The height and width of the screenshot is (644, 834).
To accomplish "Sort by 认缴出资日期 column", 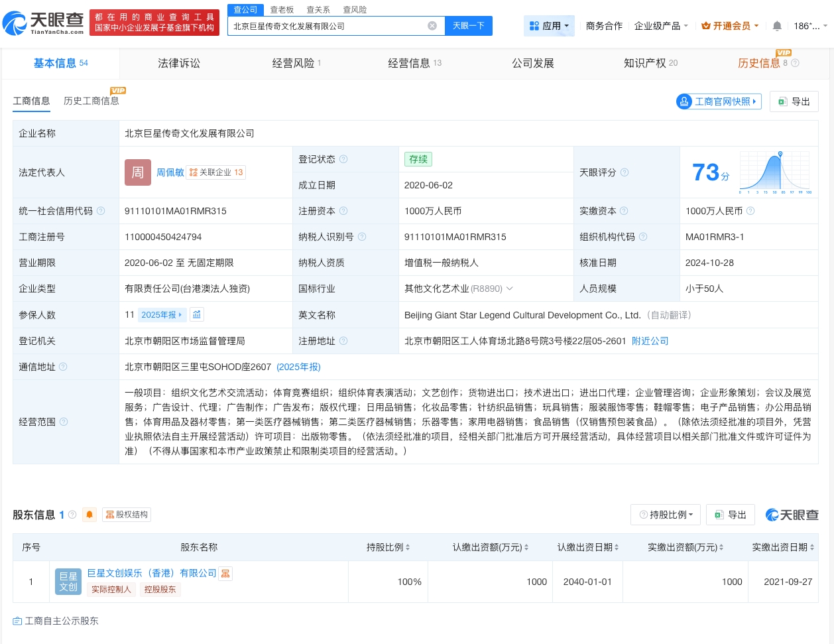I will (x=588, y=547).
